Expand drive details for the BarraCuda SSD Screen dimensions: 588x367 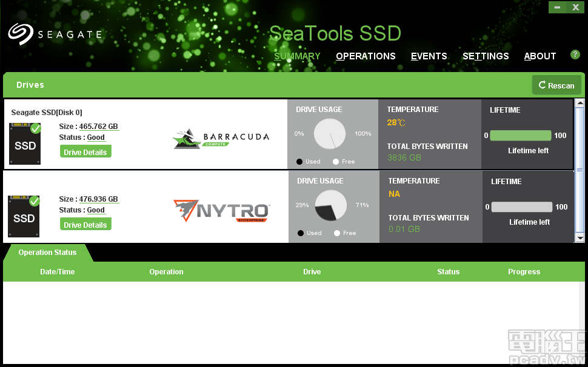point(85,151)
